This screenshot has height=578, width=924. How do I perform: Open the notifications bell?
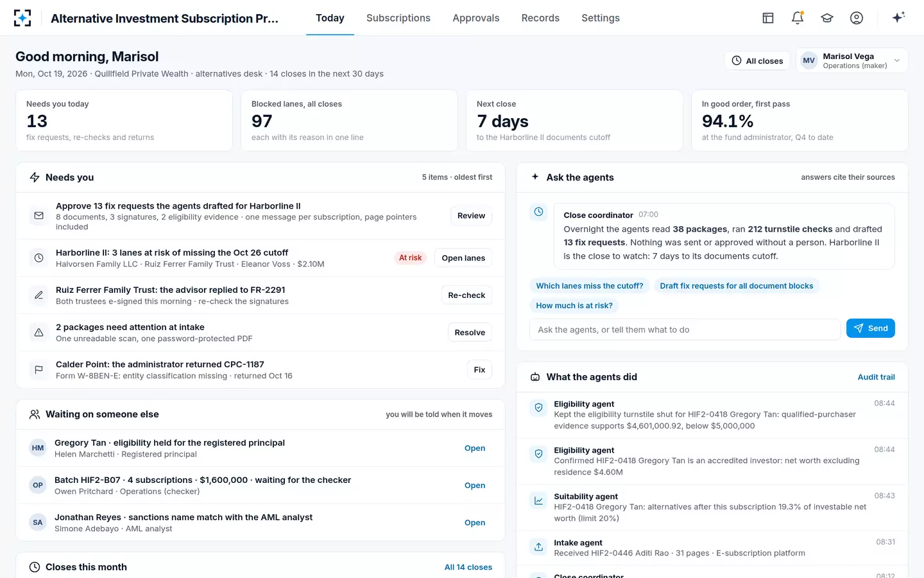point(798,18)
